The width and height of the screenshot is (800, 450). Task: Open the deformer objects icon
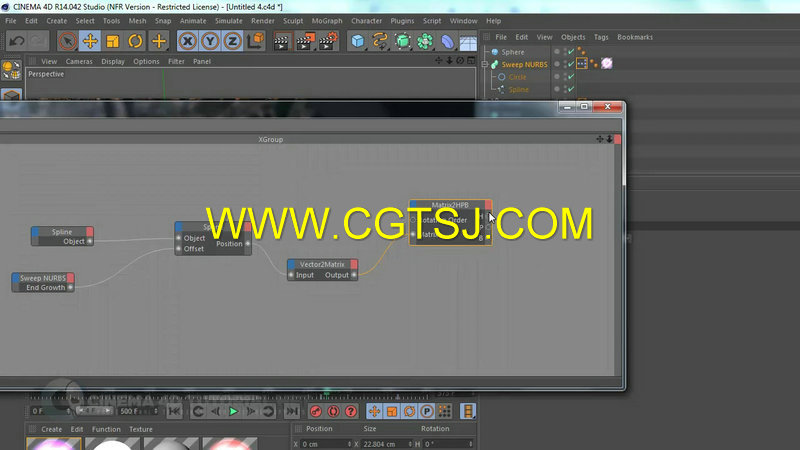point(447,41)
